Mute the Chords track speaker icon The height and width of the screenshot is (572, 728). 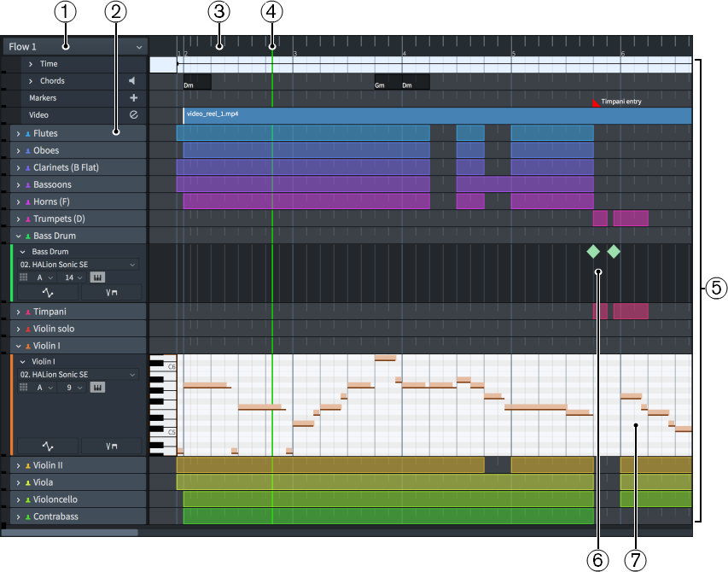pyautogui.click(x=133, y=81)
